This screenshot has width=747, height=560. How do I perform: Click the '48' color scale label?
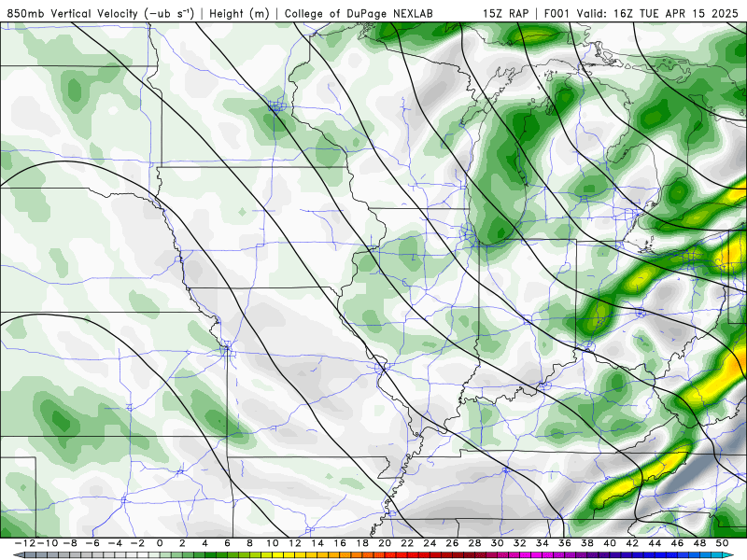tap(699, 543)
